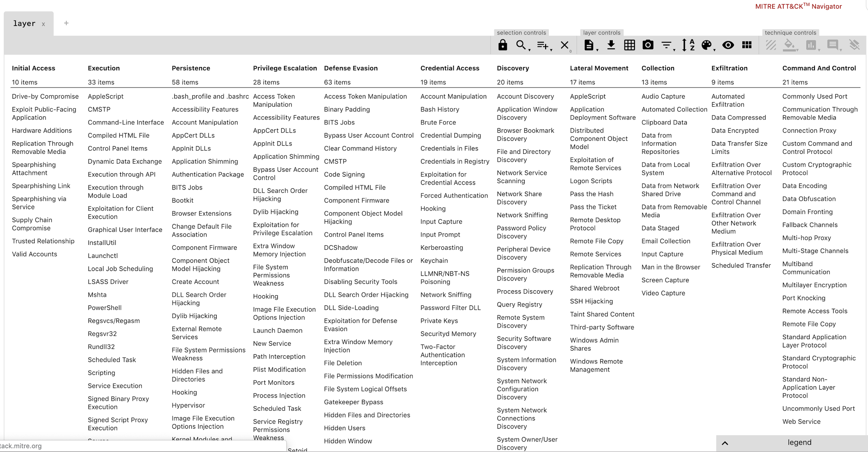Image resolution: width=868 pixels, height=452 pixels.
Task: Toggle the matrix view mode tiles icon
Action: 747,45
